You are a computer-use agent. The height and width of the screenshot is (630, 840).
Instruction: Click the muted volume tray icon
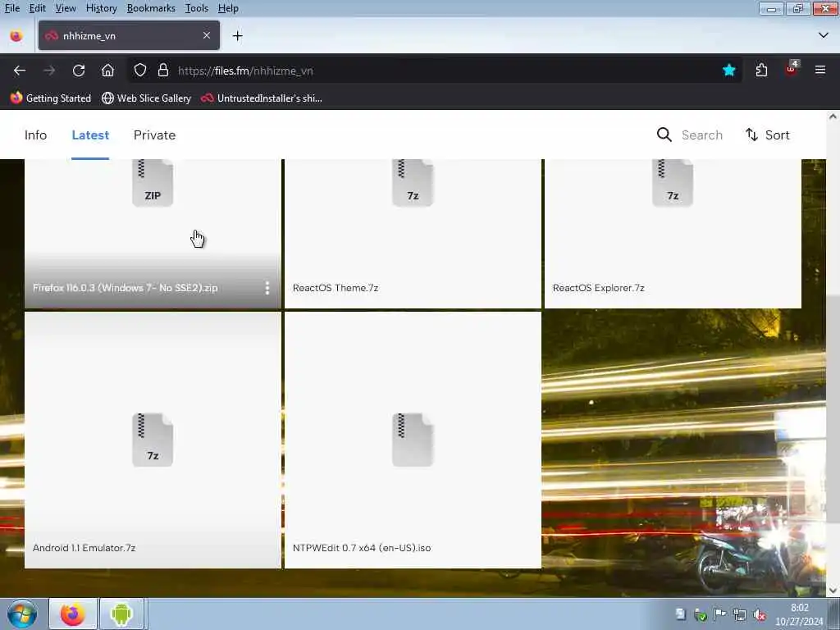click(x=760, y=615)
